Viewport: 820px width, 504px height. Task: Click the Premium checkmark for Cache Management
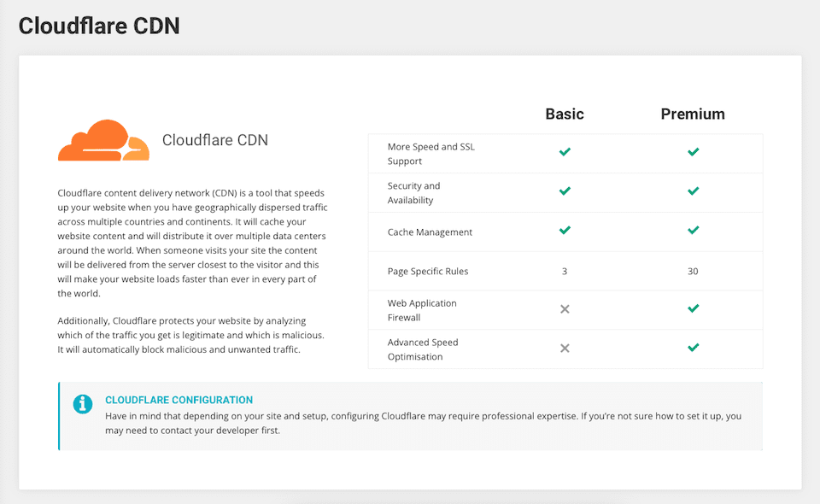click(693, 230)
